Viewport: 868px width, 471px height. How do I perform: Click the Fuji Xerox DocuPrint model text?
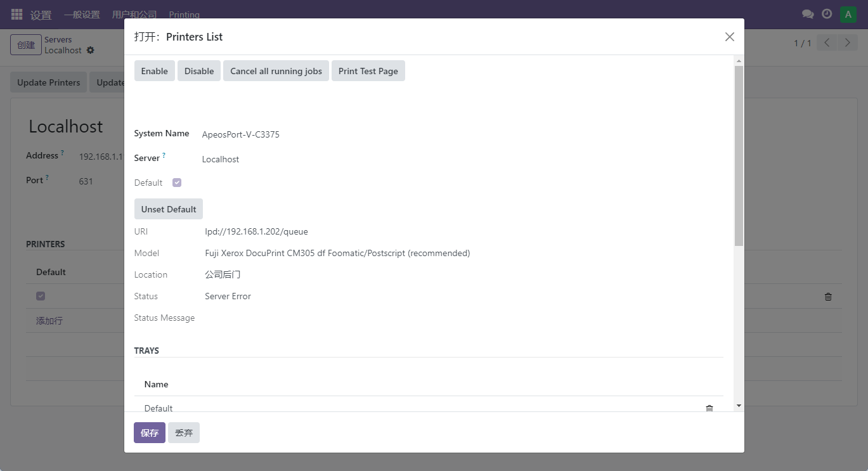coord(338,253)
